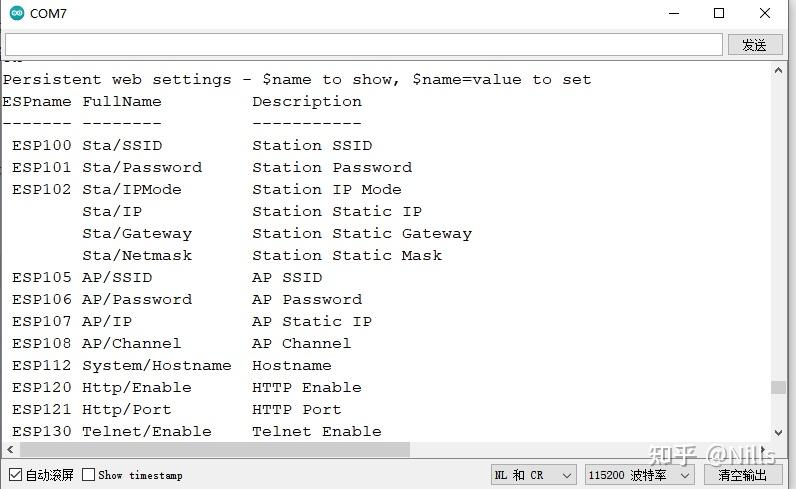796x489 pixels.
Task: Click the Arduino logo icon in title bar
Action: tap(17, 13)
